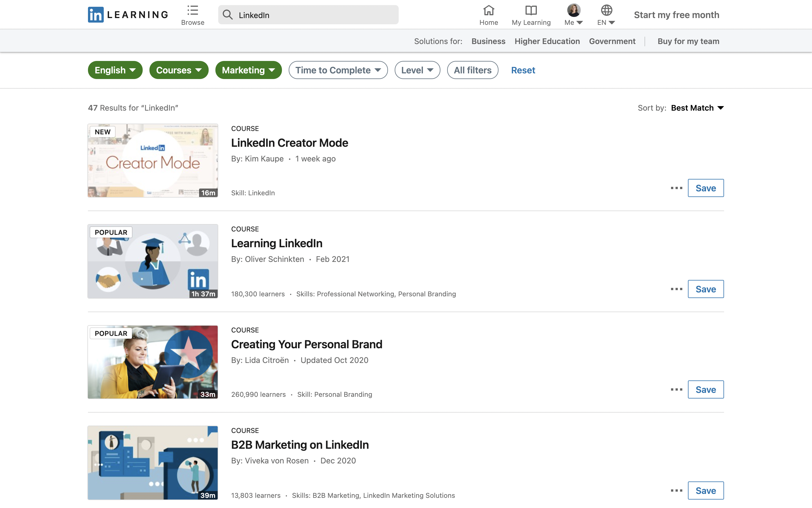Go to Home via house icon
This screenshot has height=508, width=812.
tap(489, 10)
